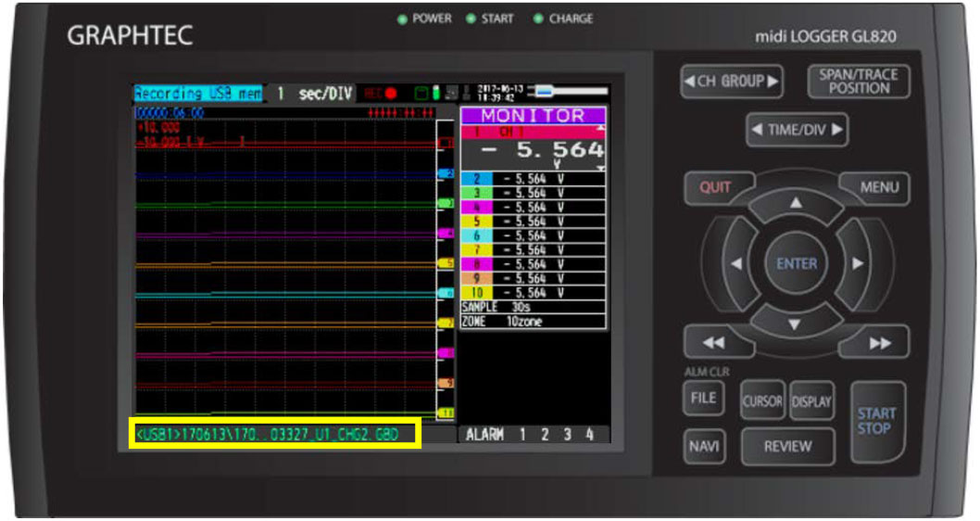
Task: Click ALARM indicator number 3
Action: point(568,435)
